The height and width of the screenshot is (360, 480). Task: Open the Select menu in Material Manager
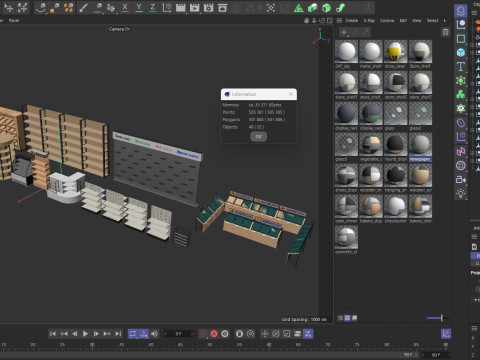[x=433, y=21]
